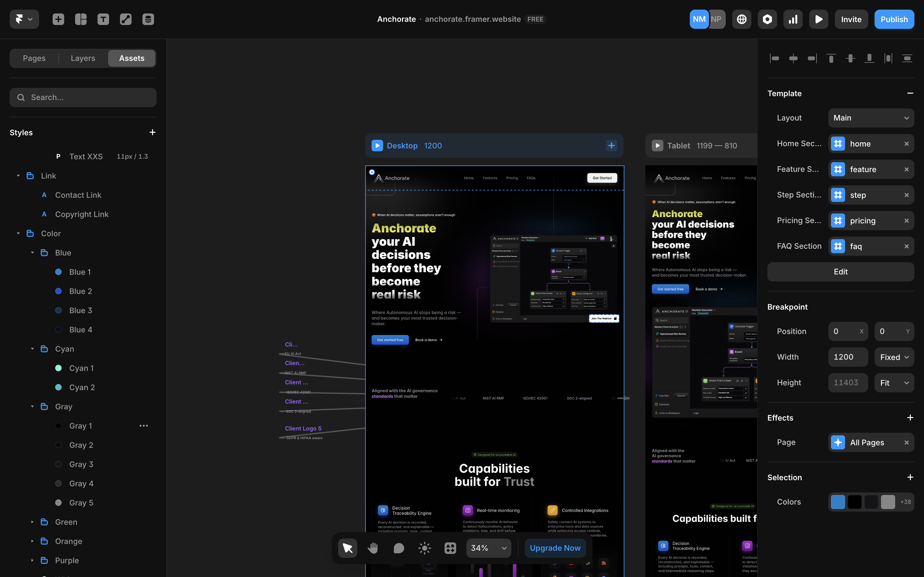Click the Publish button
Screen dimensions: 924x577
coord(894,19)
